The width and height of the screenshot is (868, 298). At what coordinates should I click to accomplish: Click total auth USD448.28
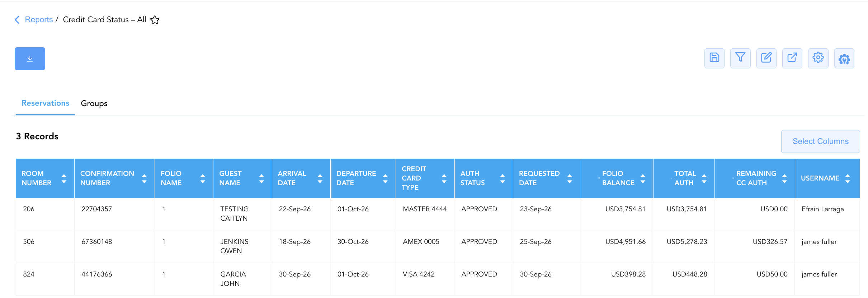coord(690,274)
